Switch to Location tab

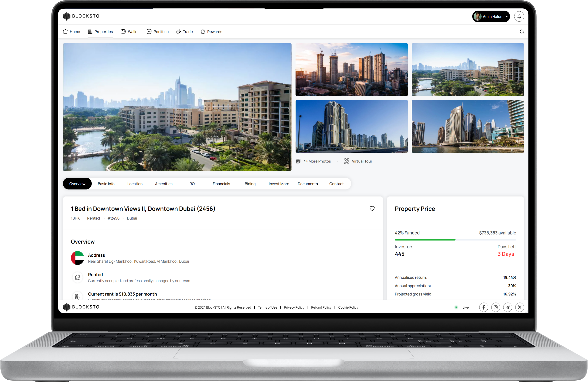tap(135, 184)
